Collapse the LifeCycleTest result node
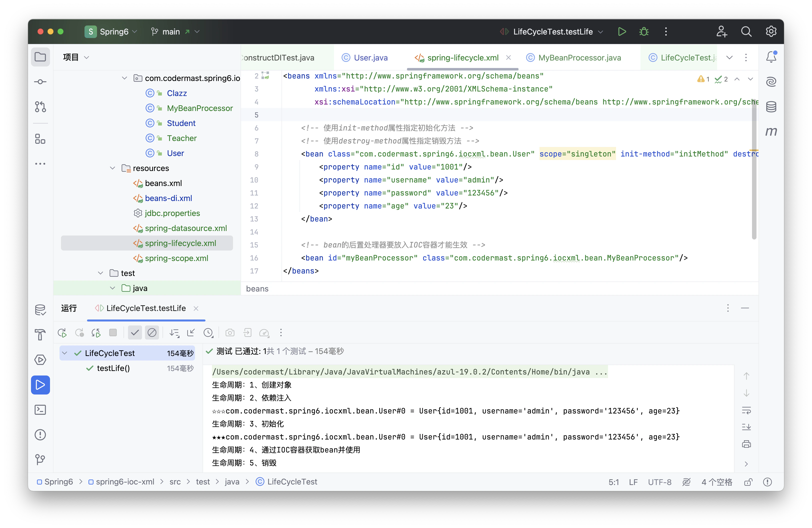 (65, 353)
